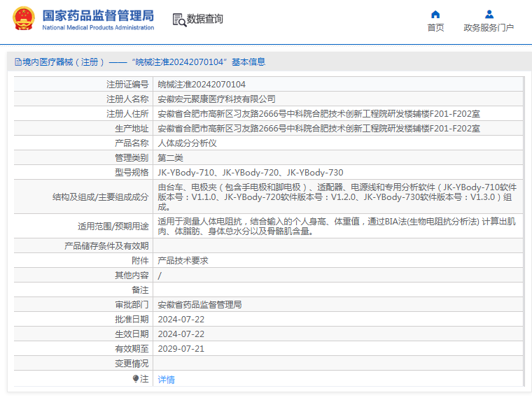Click the 产品名称 label
This screenshot has width=532, height=400.
pyautogui.click(x=132, y=143)
